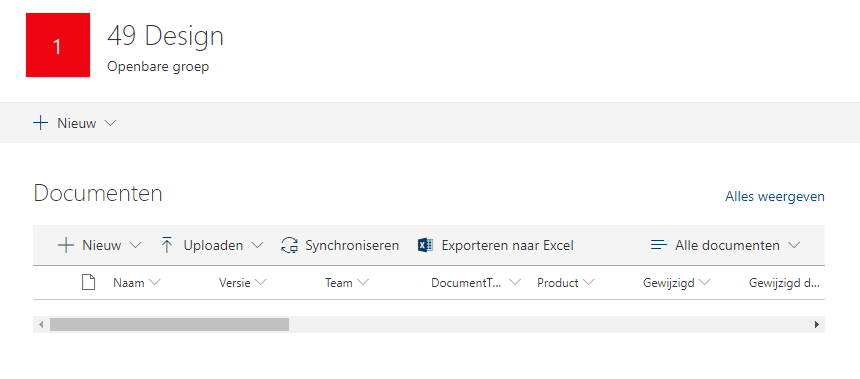Click the Uploaden upward arrow icon
Image resolution: width=860 pixels, height=379 pixels.
(x=167, y=245)
